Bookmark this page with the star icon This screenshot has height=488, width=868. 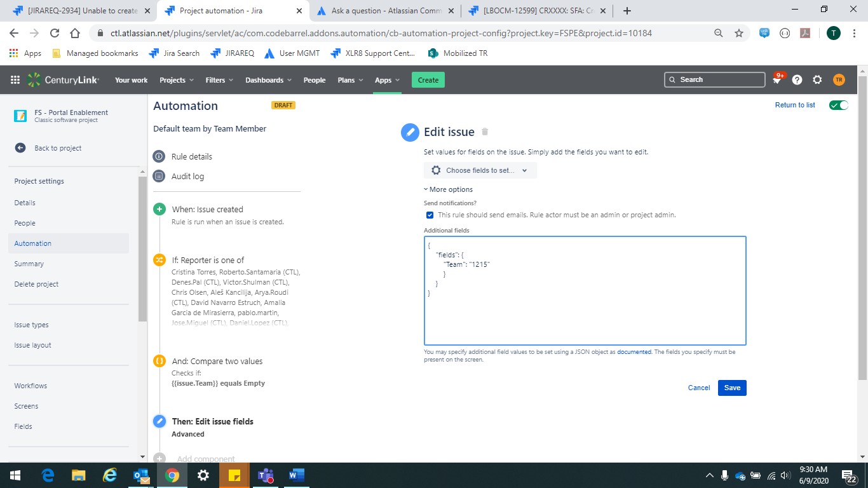tap(738, 33)
